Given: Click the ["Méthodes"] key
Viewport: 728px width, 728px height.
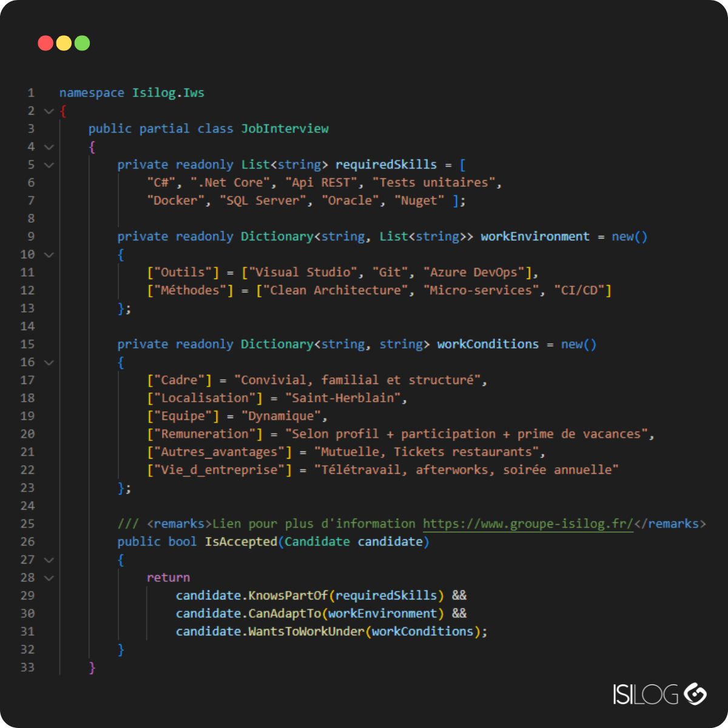Looking at the screenshot, I should [x=190, y=290].
